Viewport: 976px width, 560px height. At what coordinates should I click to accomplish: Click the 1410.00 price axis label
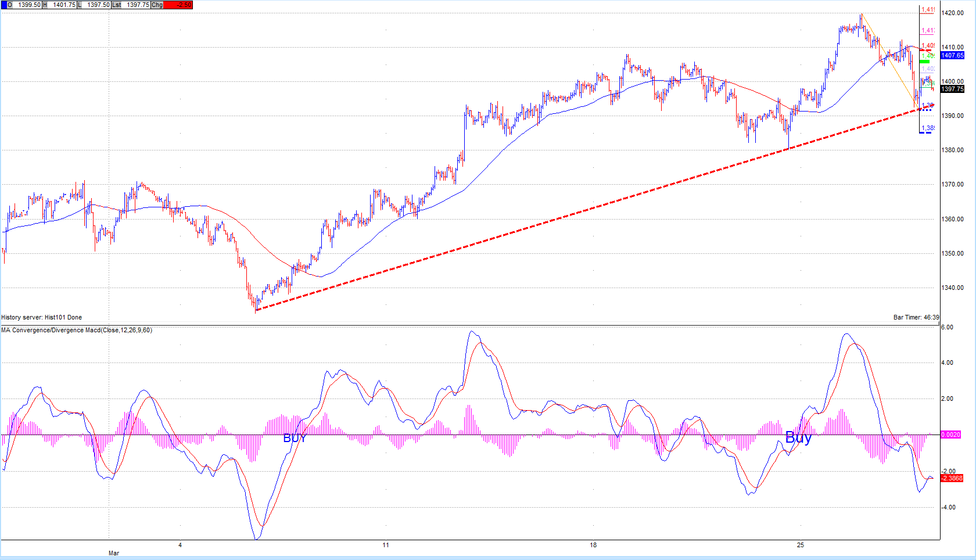tap(953, 47)
